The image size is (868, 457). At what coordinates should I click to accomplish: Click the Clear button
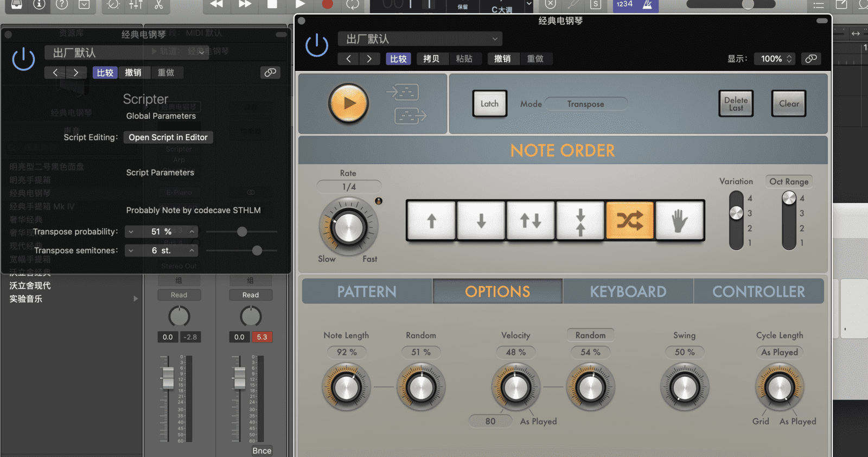coord(789,104)
